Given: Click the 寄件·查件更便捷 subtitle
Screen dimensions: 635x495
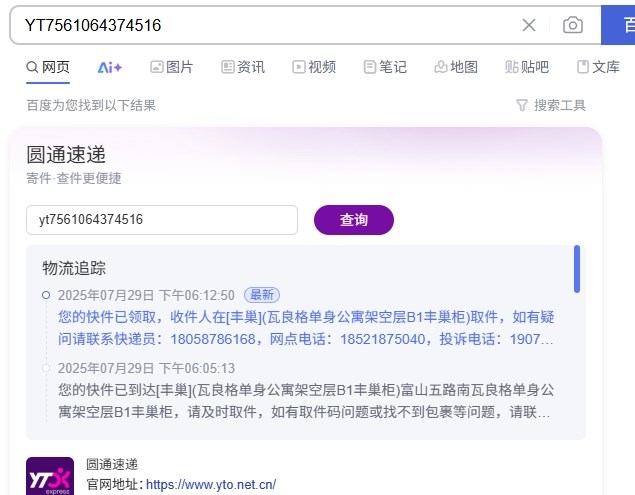Looking at the screenshot, I should click(74, 178).
